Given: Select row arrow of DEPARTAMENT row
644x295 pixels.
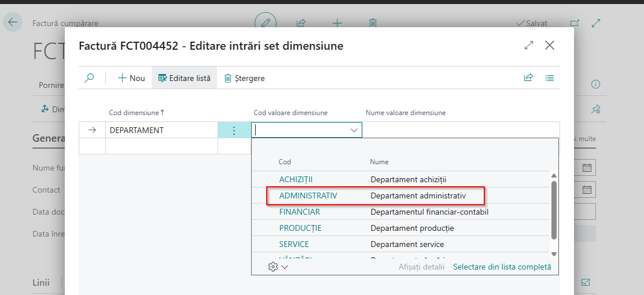Looking at the screenshot, I should pos(93,130).
